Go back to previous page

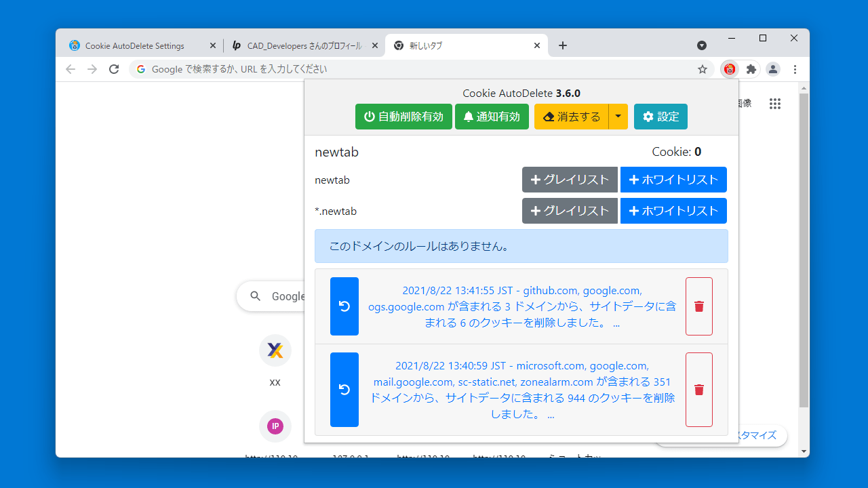71,69
